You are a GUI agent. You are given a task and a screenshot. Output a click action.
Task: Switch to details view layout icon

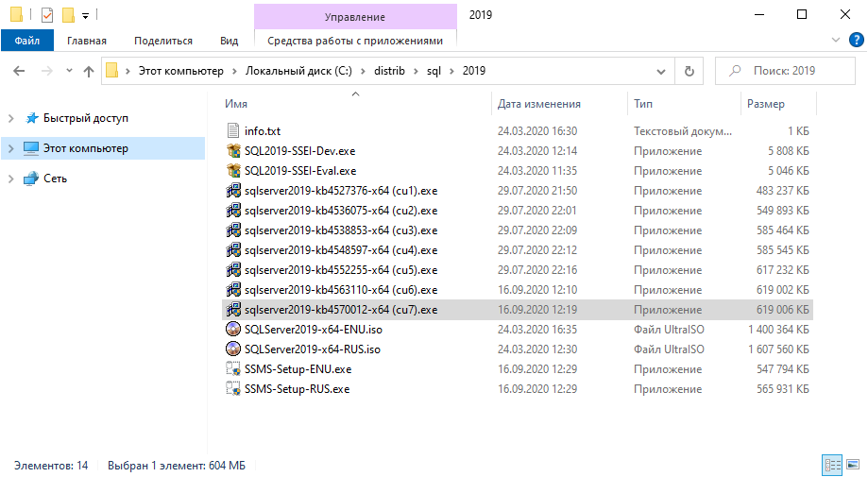coord(832,465)
